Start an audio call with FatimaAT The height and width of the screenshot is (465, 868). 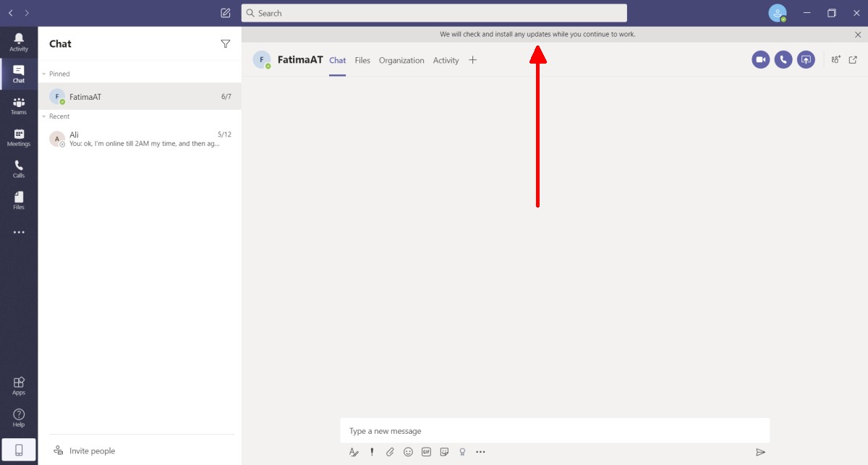pyautogui.click(x=783, y=60)
